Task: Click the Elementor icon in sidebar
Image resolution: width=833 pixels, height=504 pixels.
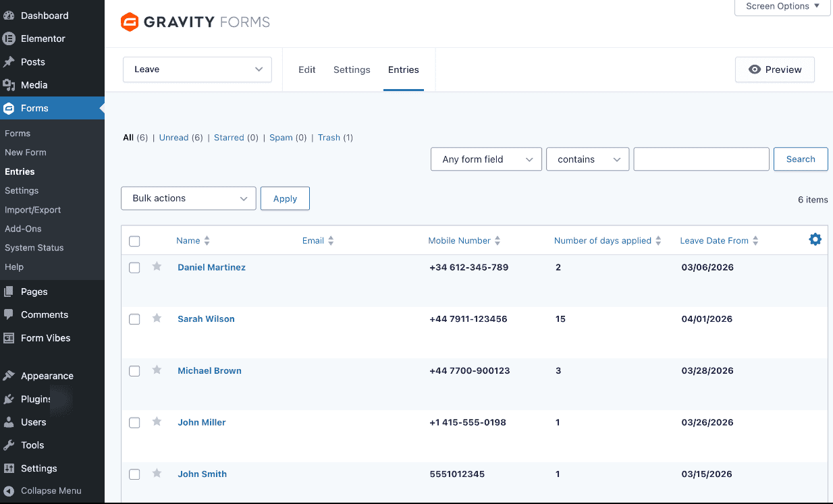Action: pyautogui.click(x=9, y=38)
